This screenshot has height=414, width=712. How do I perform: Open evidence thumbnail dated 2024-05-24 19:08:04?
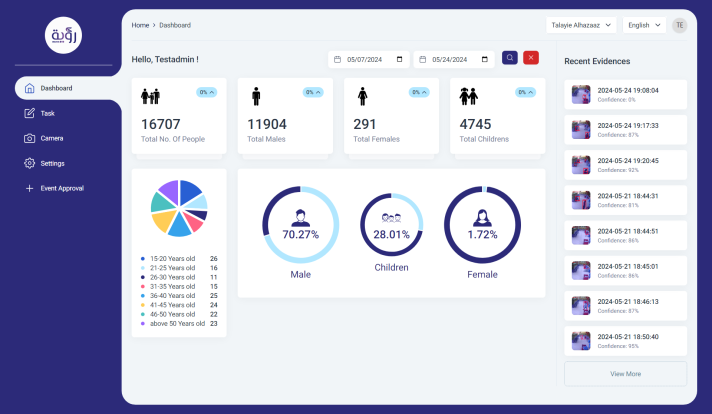(x=581, y=94)
